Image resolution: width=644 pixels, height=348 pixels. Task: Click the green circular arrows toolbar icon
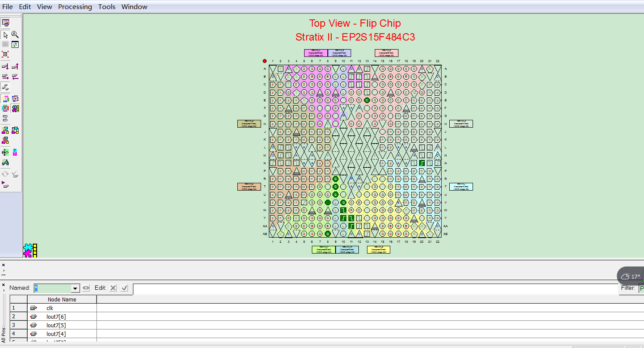pyautogui.click(x=15, y=44)
